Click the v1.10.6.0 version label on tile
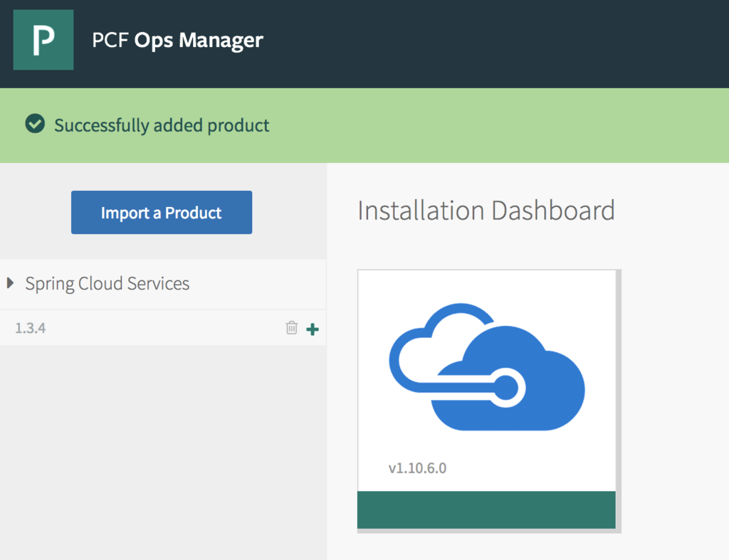729x560 pixels. [417, 468]
